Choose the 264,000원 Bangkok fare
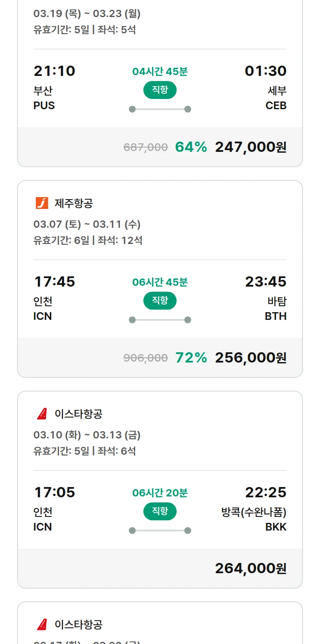The image size is (320, 644). (250, 569)
